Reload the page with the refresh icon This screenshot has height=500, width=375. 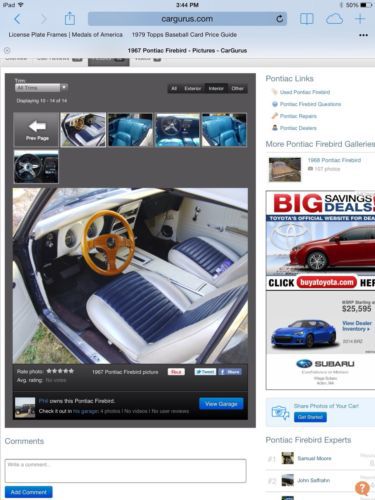(280, 19)
